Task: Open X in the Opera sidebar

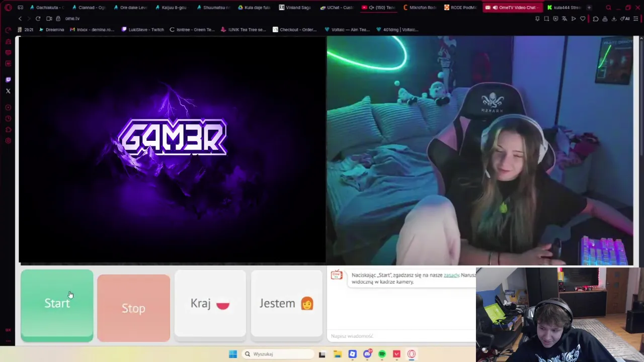Action: [8, 91]
